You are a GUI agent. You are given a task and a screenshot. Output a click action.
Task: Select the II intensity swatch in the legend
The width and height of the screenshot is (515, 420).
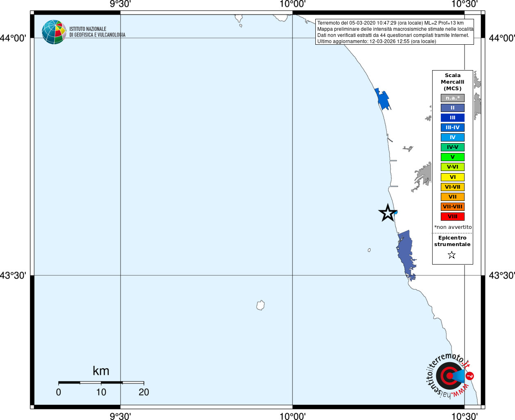click(x=453, y=108)
